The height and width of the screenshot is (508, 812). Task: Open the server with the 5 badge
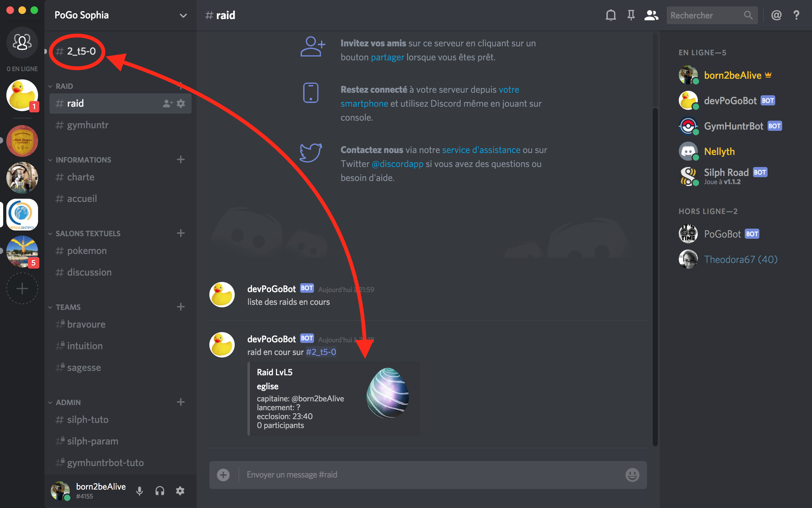click(22, 251)
